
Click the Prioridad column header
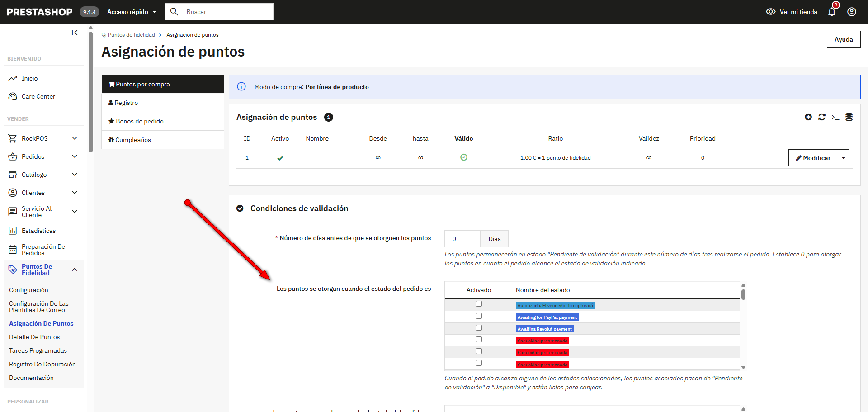[703, 138]
